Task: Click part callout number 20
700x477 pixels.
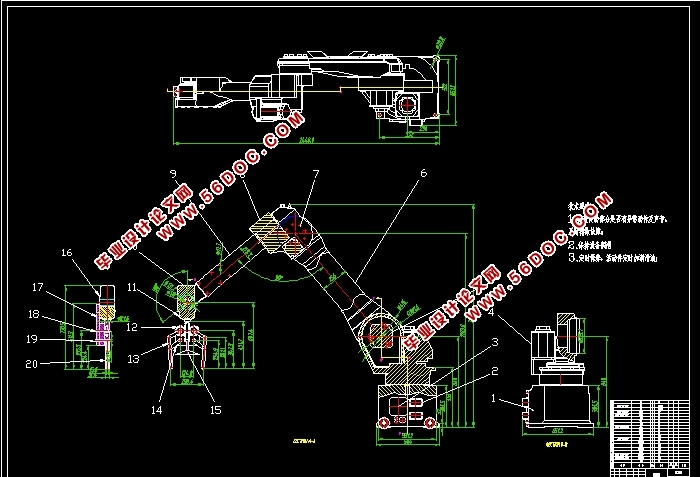Action: (32, 364)
